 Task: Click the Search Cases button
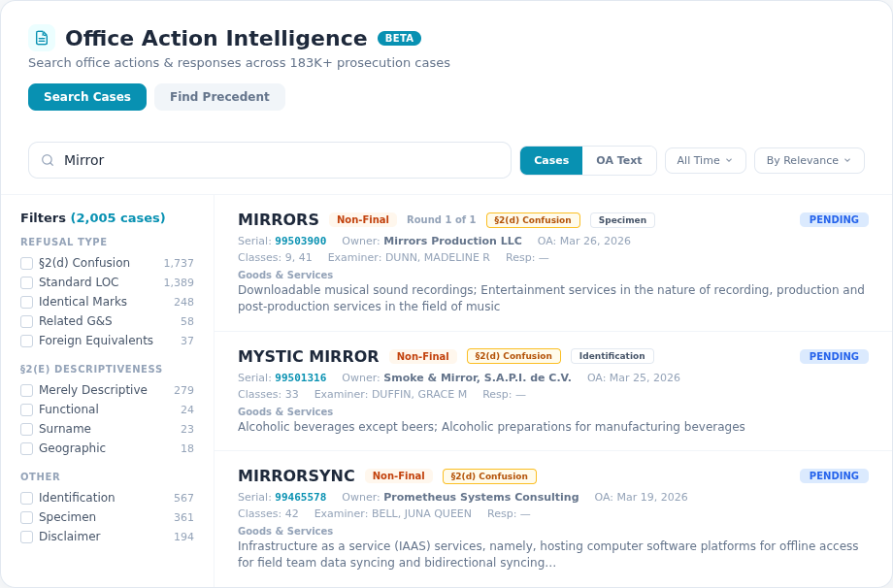click(x=86, y=97)
